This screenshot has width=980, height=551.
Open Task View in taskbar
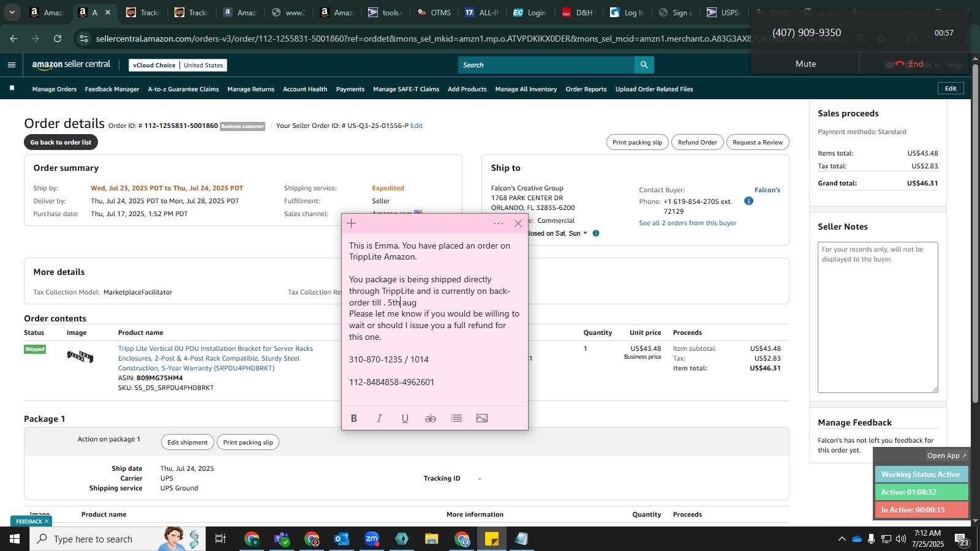[x=220, y=539]
